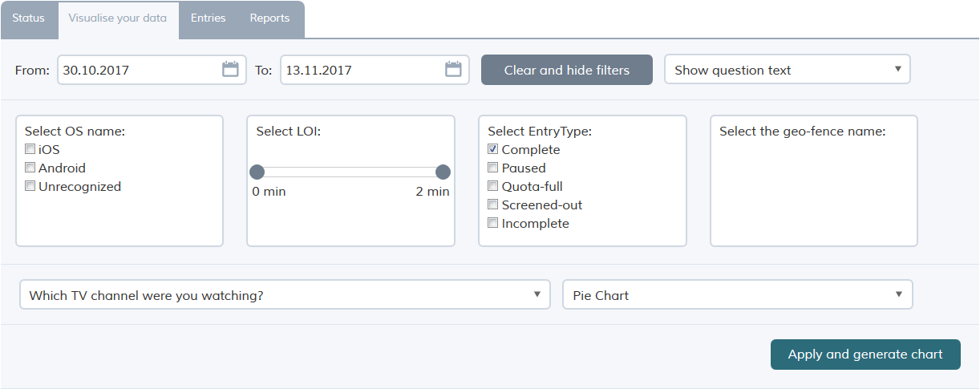The image size is (980, 389).
Task: Check the Paused entry type
Action: click(493, 168)
